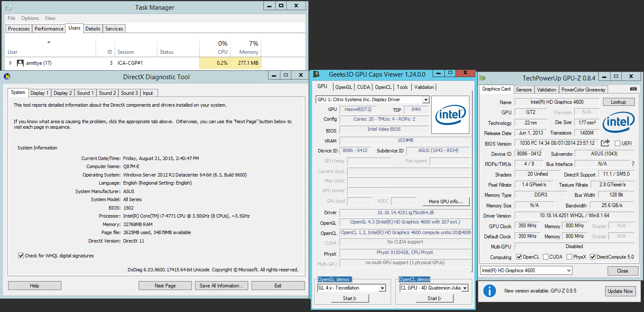The image size is (644, 312).
Task: Toggle the DirectCompute 5.0 checkbox
Action: [x=593, y=257]
